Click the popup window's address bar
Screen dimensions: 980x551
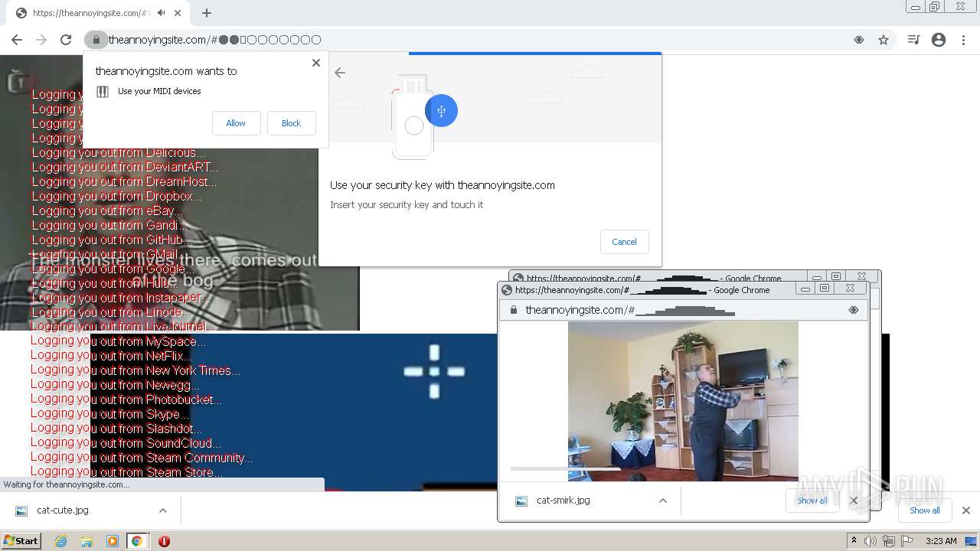[683, 310]
